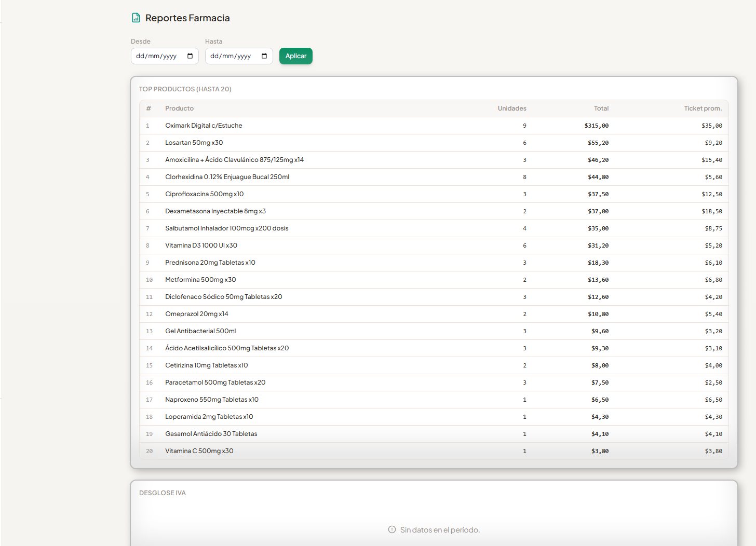The height and width of the screenshot is (546, 756).
Task: Click the $35,00 ticket promedio value
Action: pyautogui.click(x=712, y=126)
